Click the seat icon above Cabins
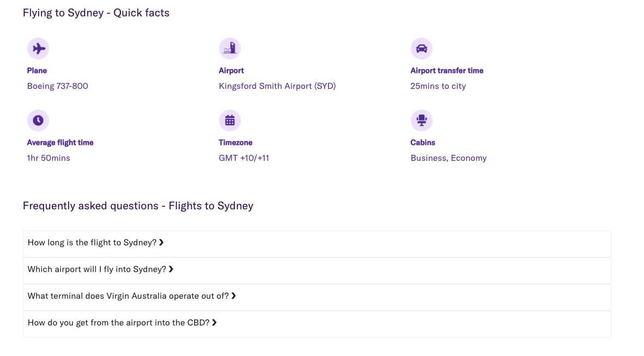Viewport: 644px width, 356px height. coord(421,120)
